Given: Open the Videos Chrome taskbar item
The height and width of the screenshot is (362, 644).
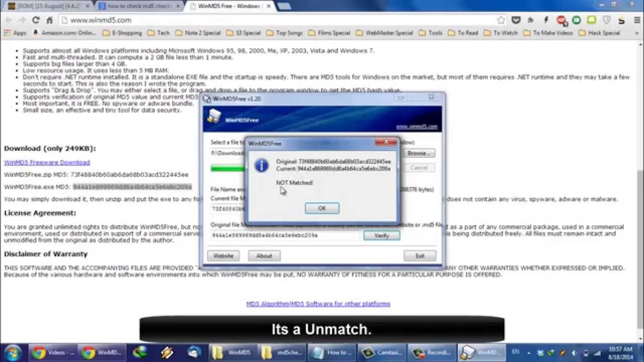Looking at the screenshot, I should (x=52, y=352).
